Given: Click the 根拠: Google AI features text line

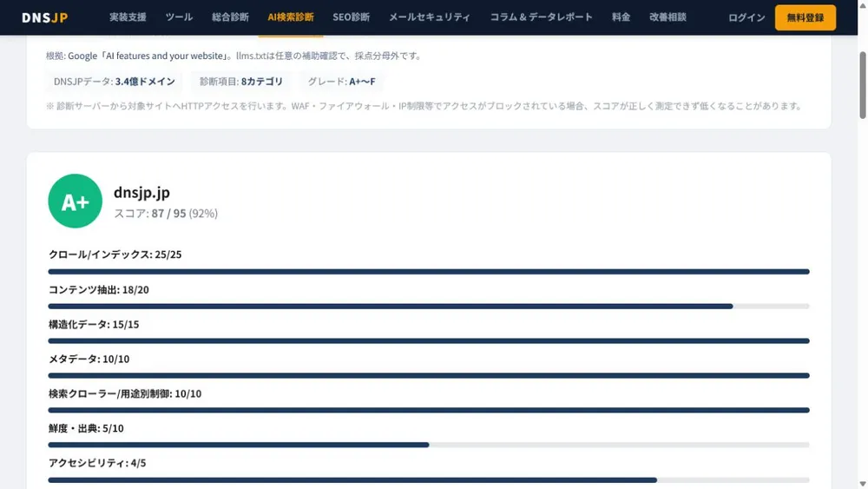Looking at the screenshot, I should [234, 56].
